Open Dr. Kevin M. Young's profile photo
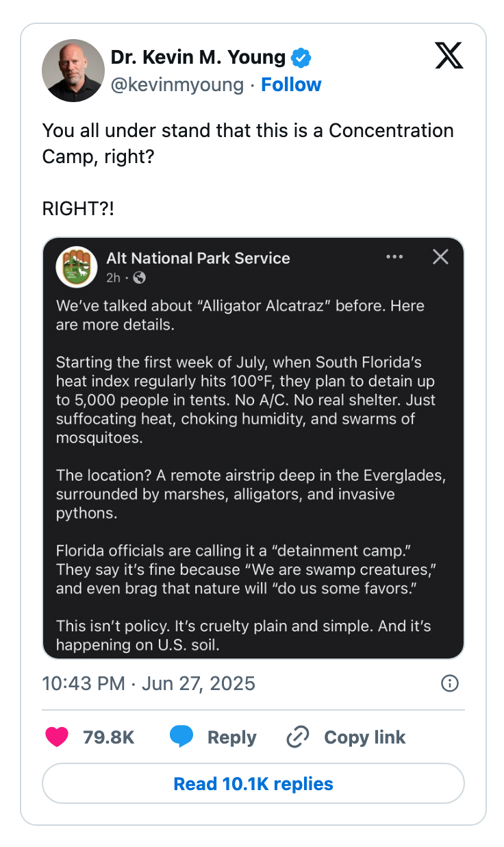 coord(73,71)
